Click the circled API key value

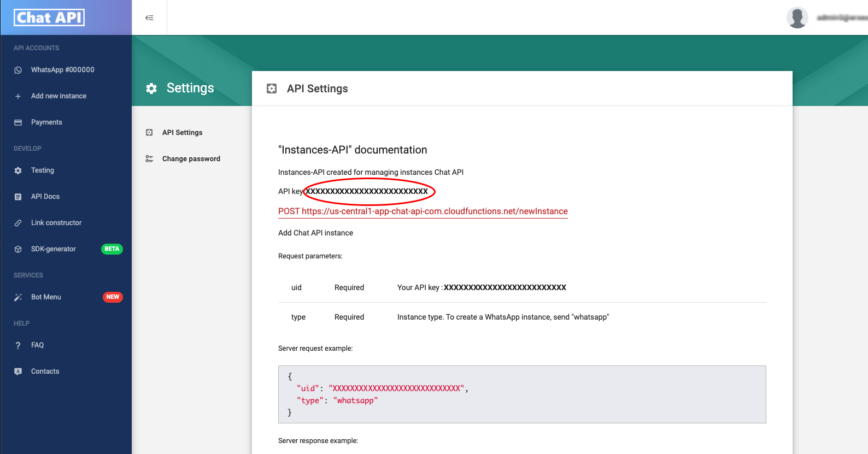pos(367,191)
